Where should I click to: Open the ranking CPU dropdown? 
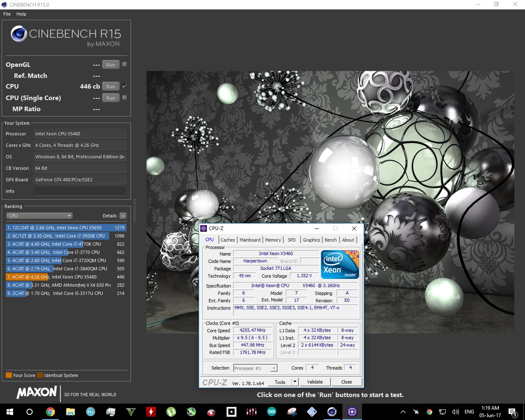[x=39, y=216]
